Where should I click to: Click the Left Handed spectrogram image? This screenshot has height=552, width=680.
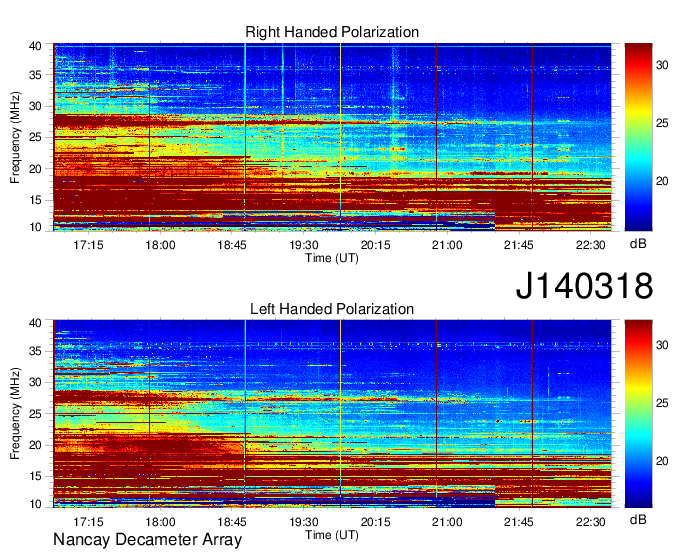[332, 414]
